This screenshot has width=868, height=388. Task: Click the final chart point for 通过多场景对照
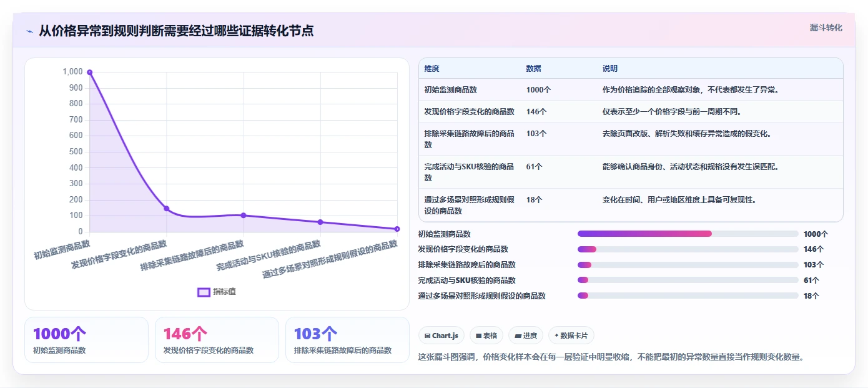(x=397, y=229)
